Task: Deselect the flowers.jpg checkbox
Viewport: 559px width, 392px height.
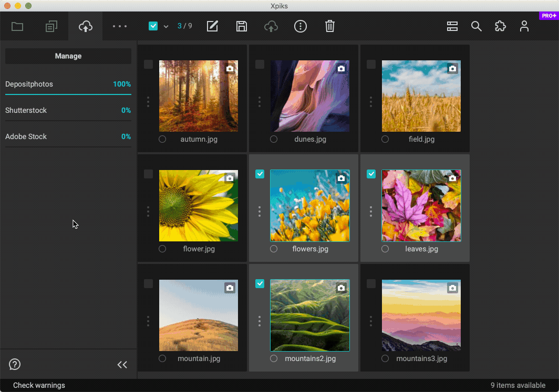Action: click(260, 174)
